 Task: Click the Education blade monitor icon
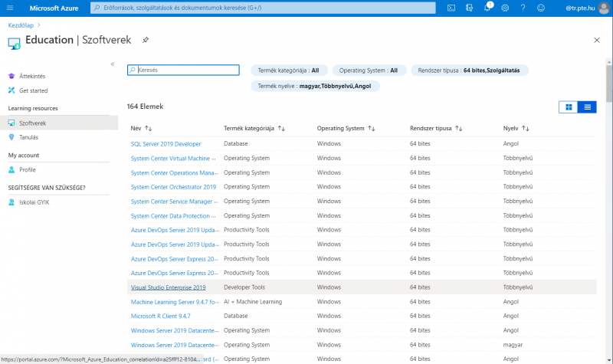click(14, 43)
